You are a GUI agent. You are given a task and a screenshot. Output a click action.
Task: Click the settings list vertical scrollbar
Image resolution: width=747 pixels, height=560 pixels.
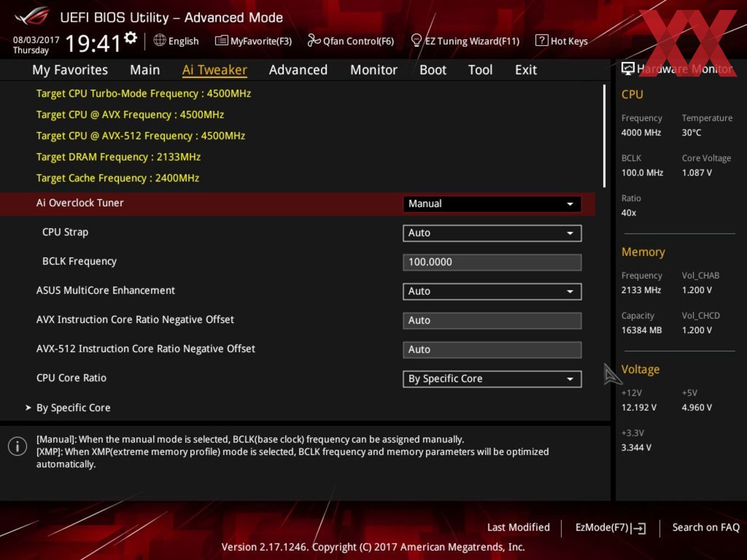coord(604,136)
